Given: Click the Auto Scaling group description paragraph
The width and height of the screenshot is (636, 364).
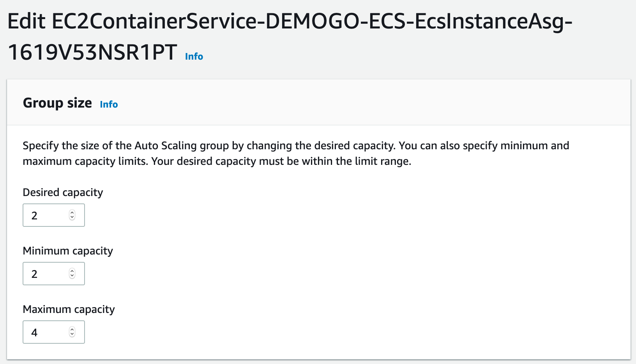Looking at the screenshot, I should tap(296, 154).
